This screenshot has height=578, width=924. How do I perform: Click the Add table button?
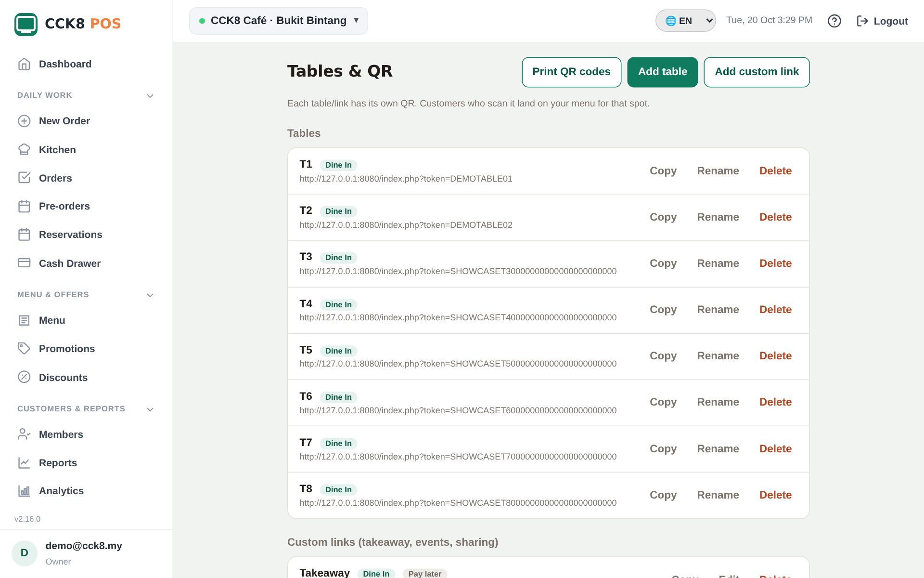[663, 72]
